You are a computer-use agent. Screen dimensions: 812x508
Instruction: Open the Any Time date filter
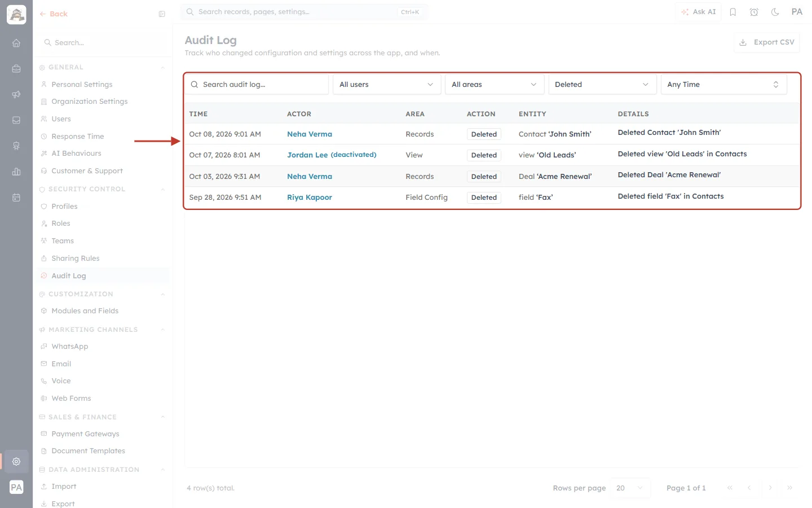tap(723, 85)
